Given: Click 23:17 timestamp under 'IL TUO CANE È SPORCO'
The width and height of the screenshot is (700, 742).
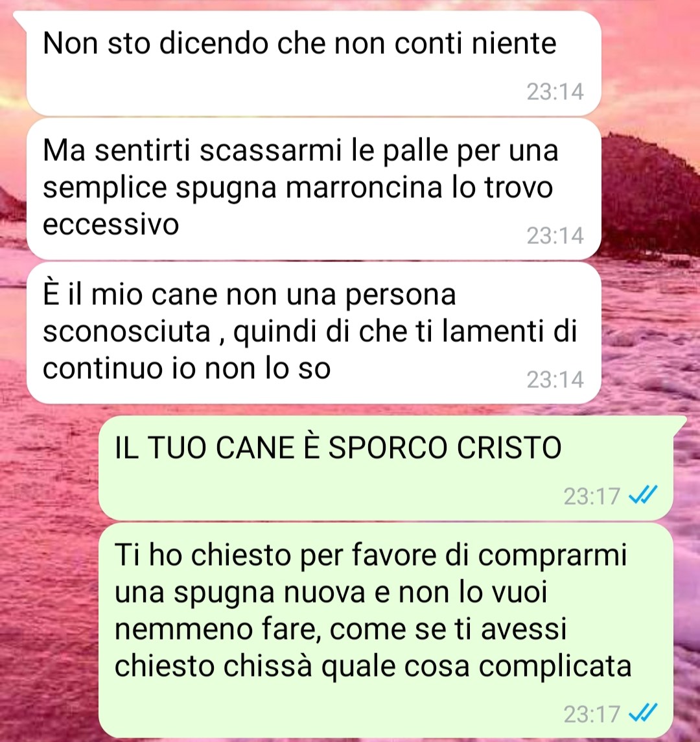Looking at the screenshot, I should tap(592, 496).
